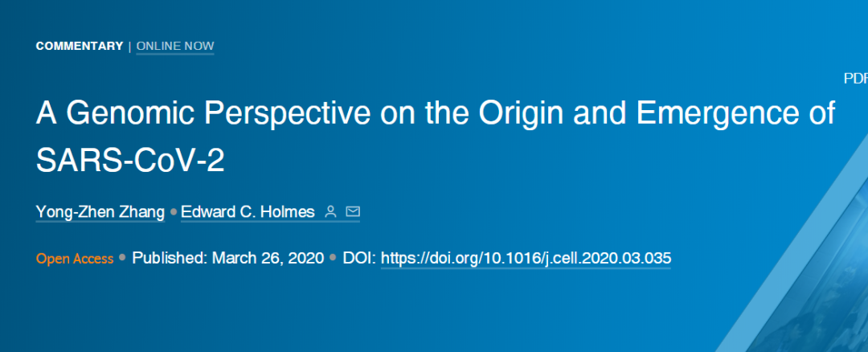Click the Published: label text
Viewport: 868px width, 352px height.
169,259
